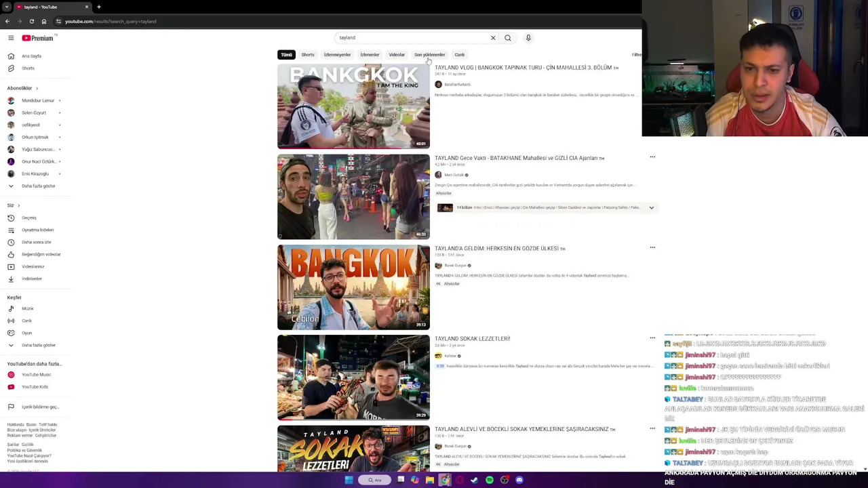The height and width of the screenshot is (488, 868).
Task: Open more options for SOKAK LEZZETLERİ video
Action: tap(652, 338)
